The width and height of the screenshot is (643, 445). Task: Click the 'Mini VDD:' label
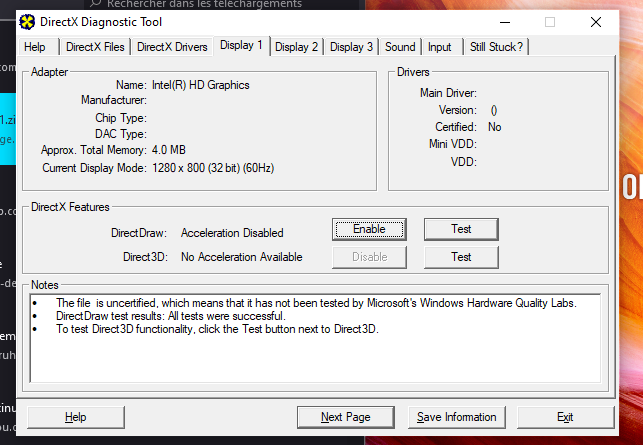453,144
